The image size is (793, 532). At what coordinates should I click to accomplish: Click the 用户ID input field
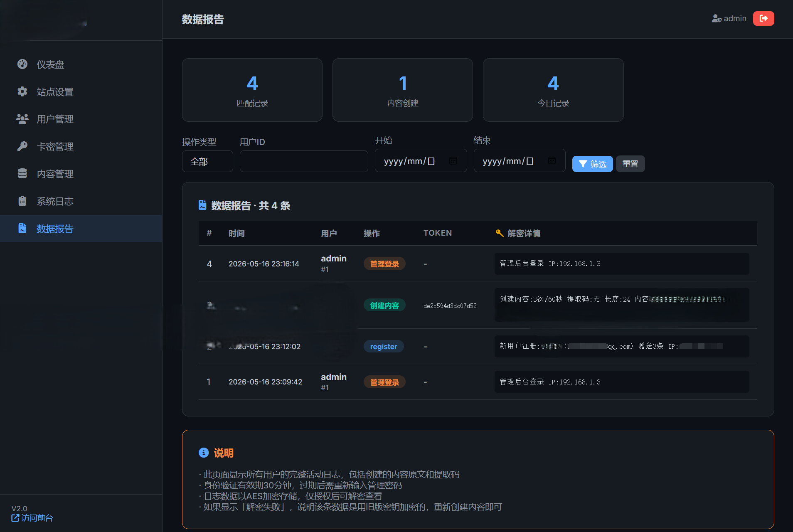click(x=304, y=161)
